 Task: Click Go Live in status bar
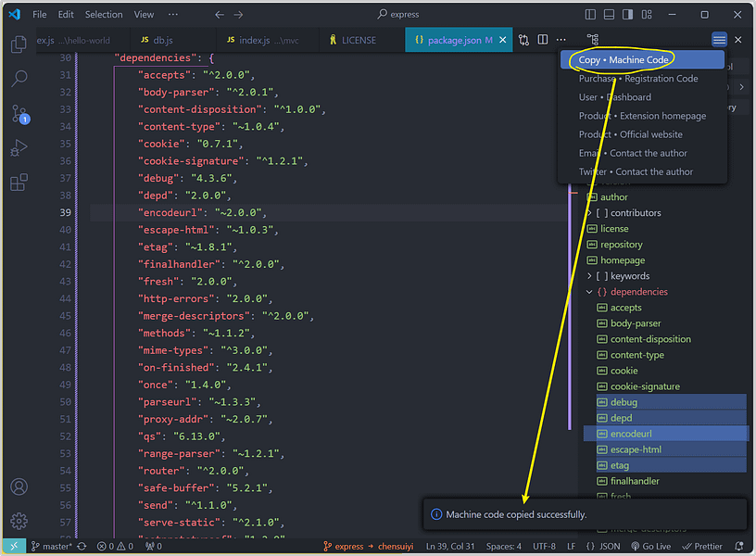649,547
